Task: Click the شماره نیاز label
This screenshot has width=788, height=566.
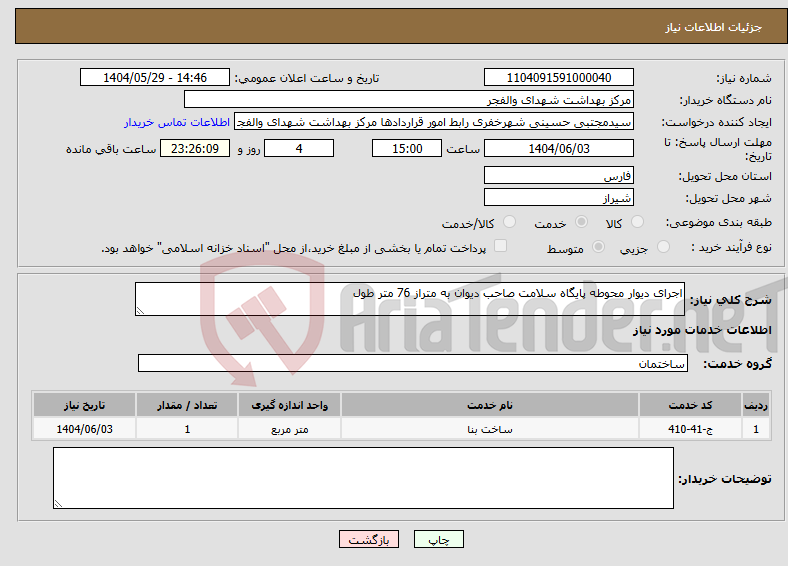Action: (744, 78)
